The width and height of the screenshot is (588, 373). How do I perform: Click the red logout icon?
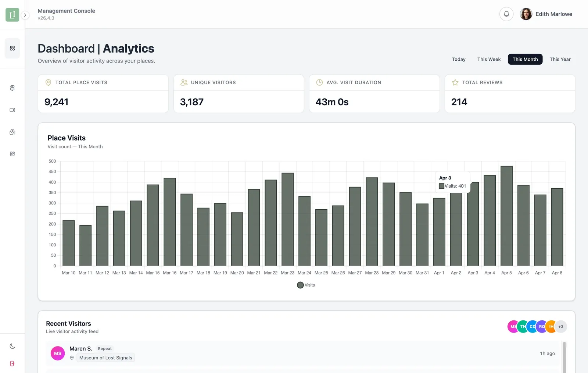(12, 363)
